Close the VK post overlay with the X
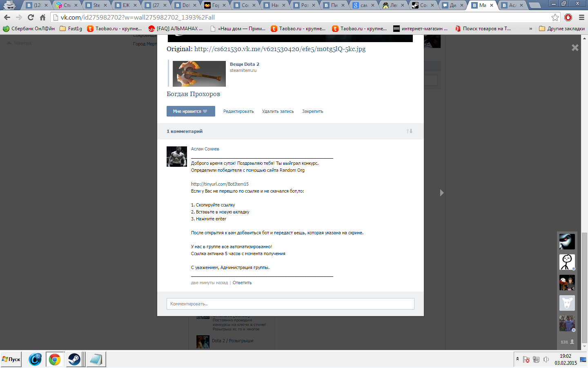The width and height of the screenshot is (588, 368). point(575,48)
